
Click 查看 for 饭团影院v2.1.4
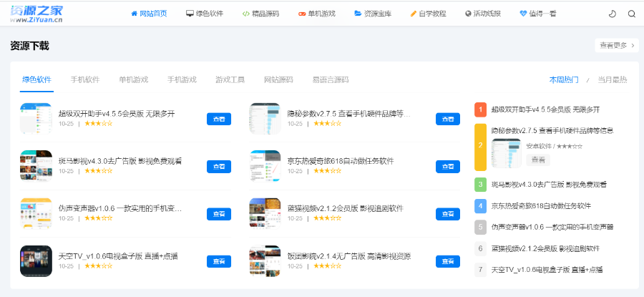tap(448, 261)
